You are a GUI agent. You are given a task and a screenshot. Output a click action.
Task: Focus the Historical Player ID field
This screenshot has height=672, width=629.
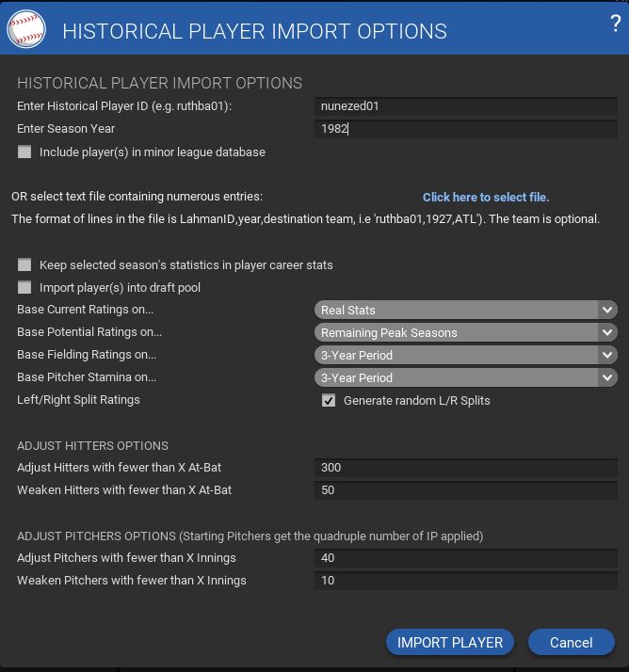coord(465,106)
